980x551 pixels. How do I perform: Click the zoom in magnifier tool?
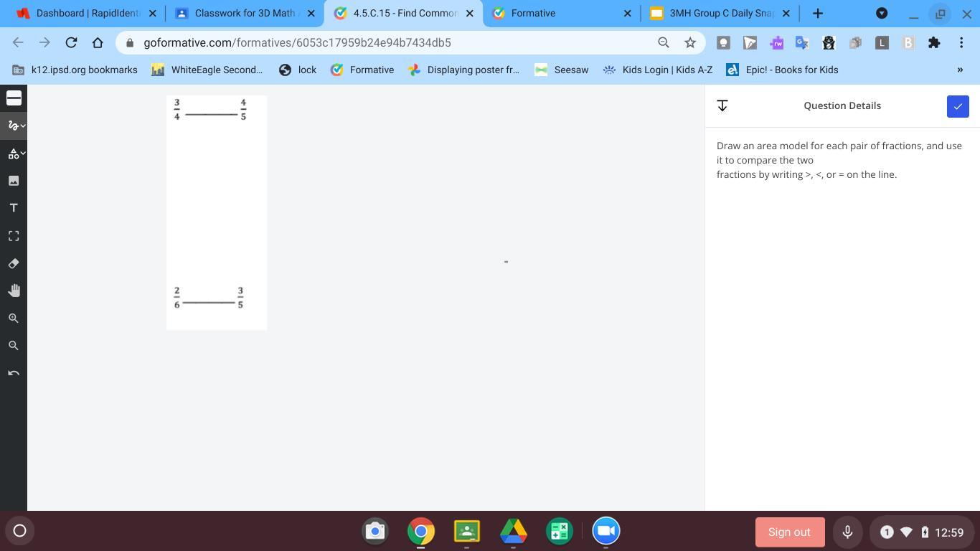point(14,318)
